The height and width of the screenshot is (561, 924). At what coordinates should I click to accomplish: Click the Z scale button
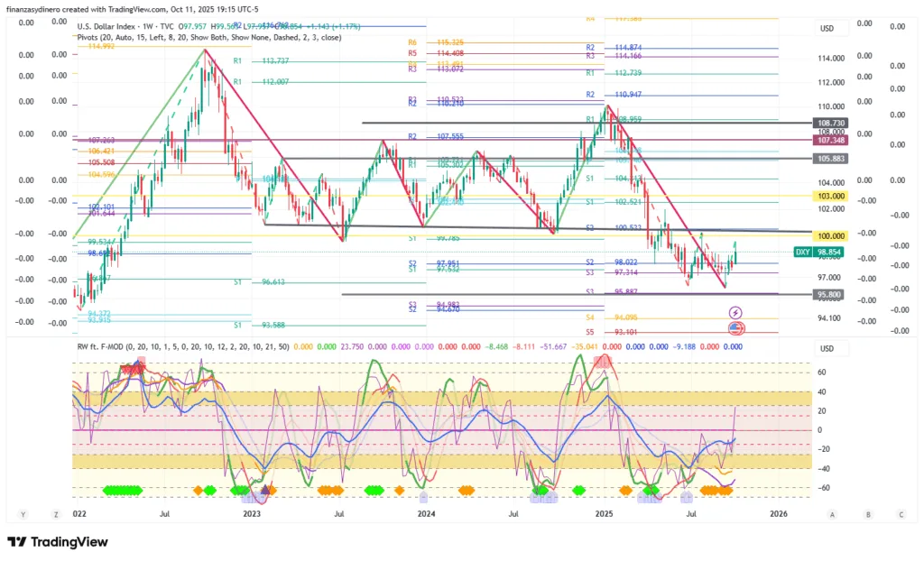click(56, 514)
